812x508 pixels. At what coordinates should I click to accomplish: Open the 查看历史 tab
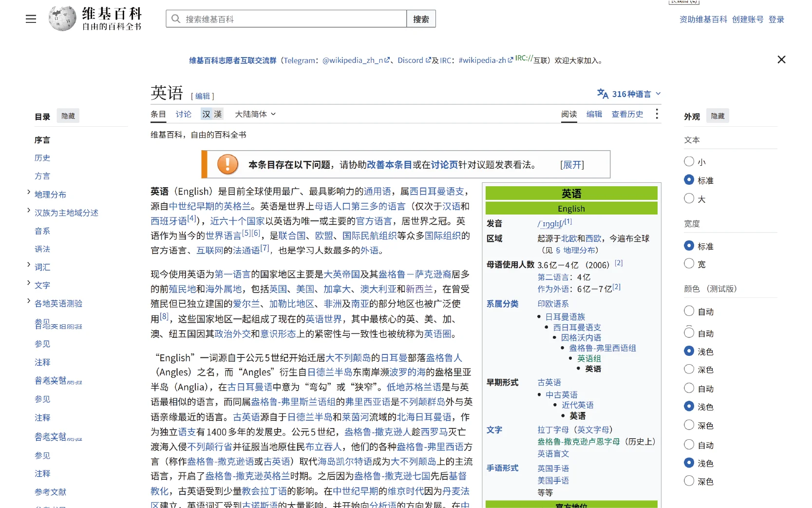(x=627, y=114)
